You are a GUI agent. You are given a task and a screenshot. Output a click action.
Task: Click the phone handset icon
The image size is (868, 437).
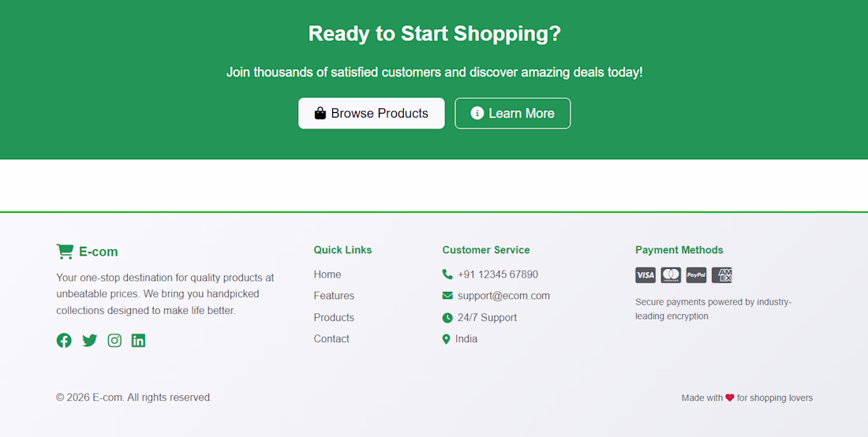pos(447,274)
